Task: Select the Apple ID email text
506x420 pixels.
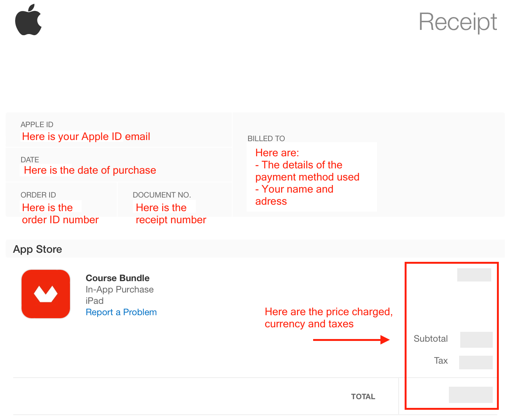Action: (86, 137)
